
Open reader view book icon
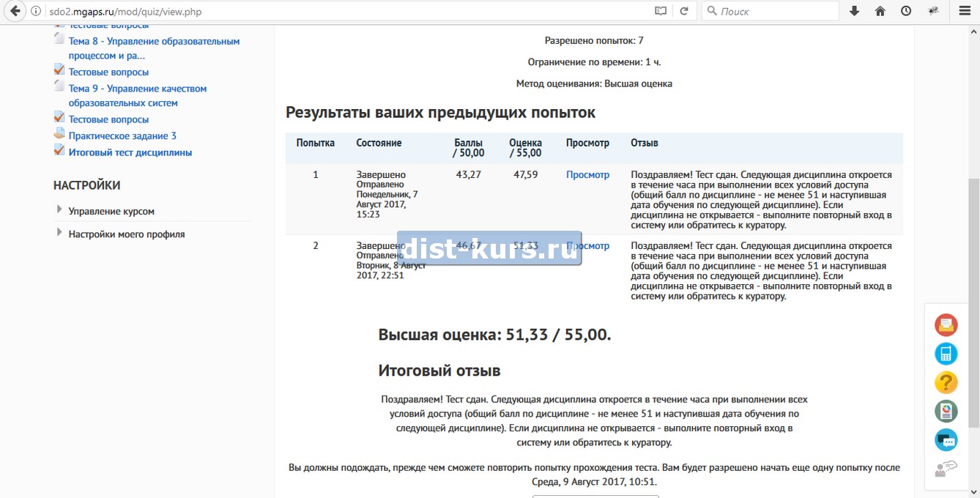coord(661,12)
